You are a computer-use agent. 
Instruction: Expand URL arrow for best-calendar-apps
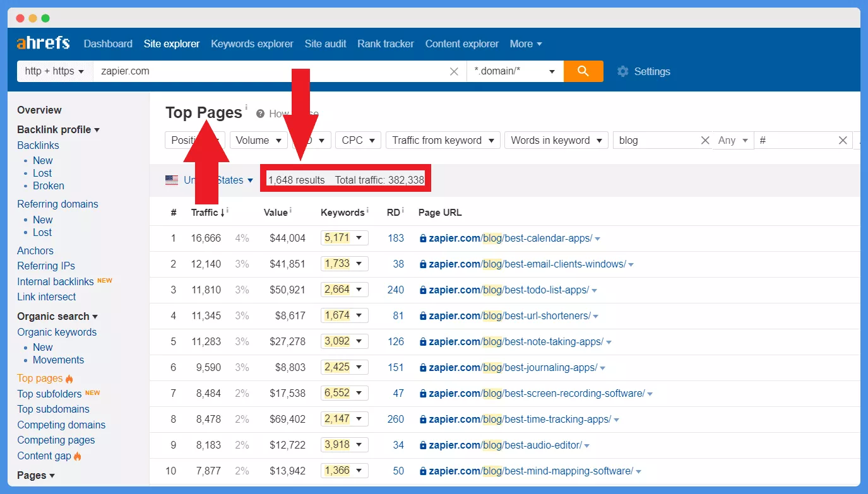pos(598,239)
